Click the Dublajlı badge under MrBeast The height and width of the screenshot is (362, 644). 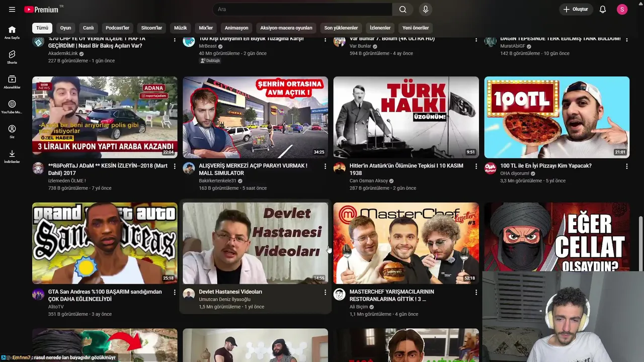210,60
